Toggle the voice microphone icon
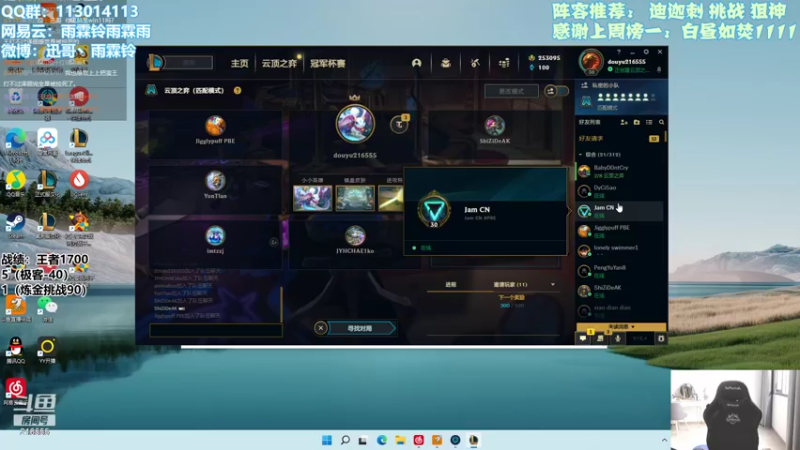 click(618, 338)
